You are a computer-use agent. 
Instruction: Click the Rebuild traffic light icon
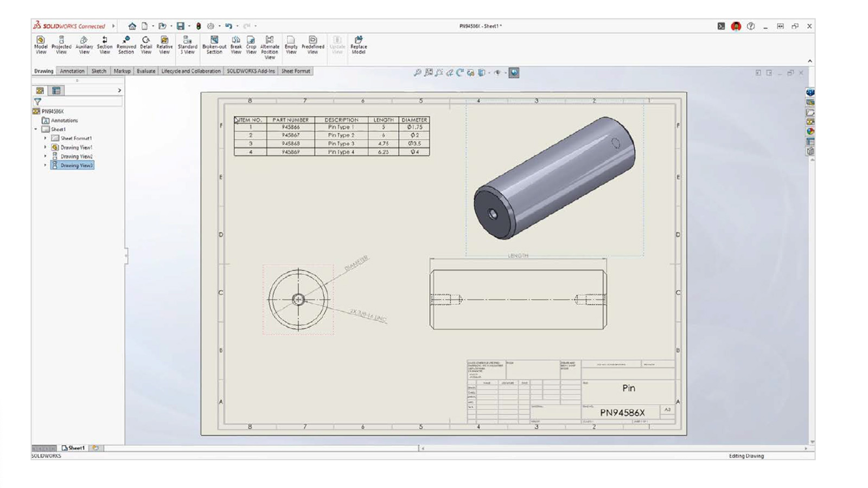click(199, 26)
